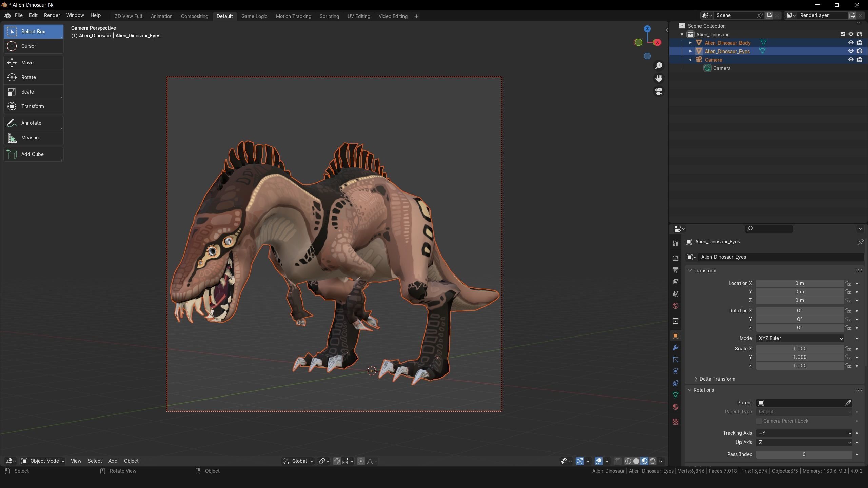Image resolution: width=868 pixels, height=488 pixels.
Task: Click the zoom viewport magnifier icon
Action: [x=658, y=66]
